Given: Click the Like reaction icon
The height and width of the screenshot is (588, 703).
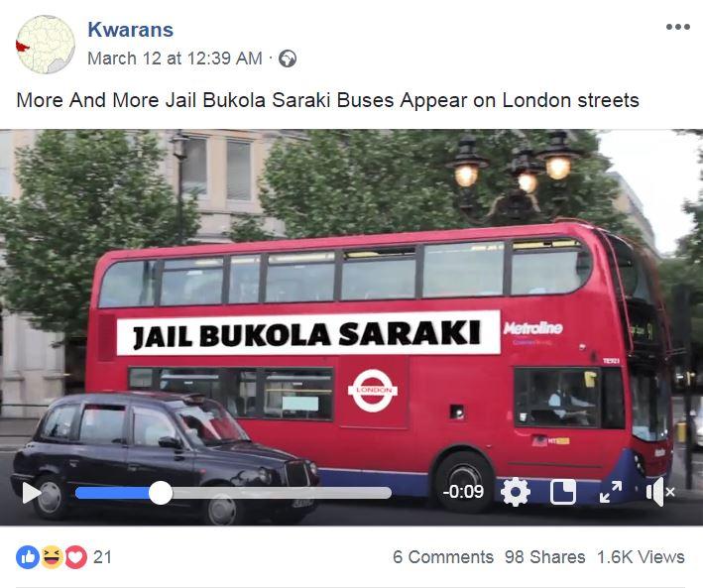Looking at the screenshot, I should pyautogui.click(x=28, y=557).
